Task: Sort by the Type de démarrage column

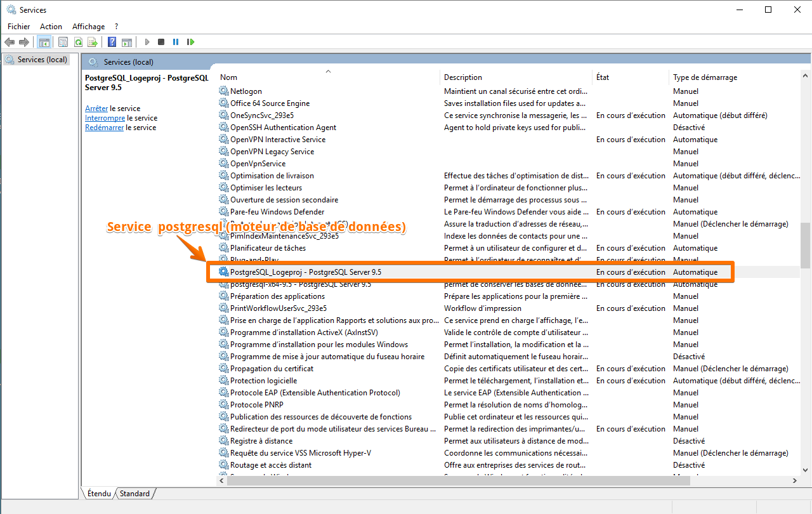Action: pos(705,77)
